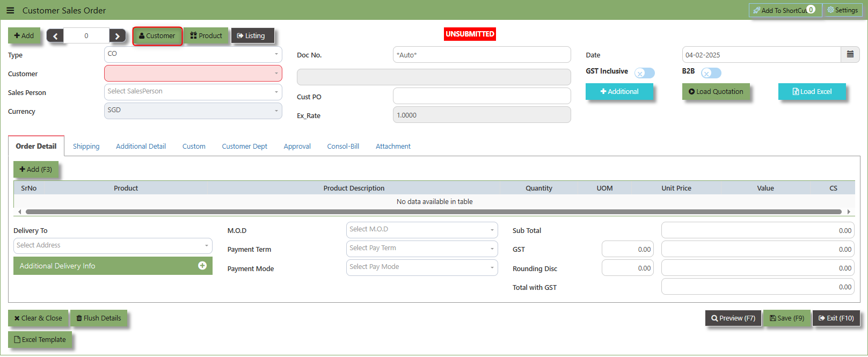Click Add To ShortCut icon
868x357 pixels.
pyautogui.click(x=756, y=10)
